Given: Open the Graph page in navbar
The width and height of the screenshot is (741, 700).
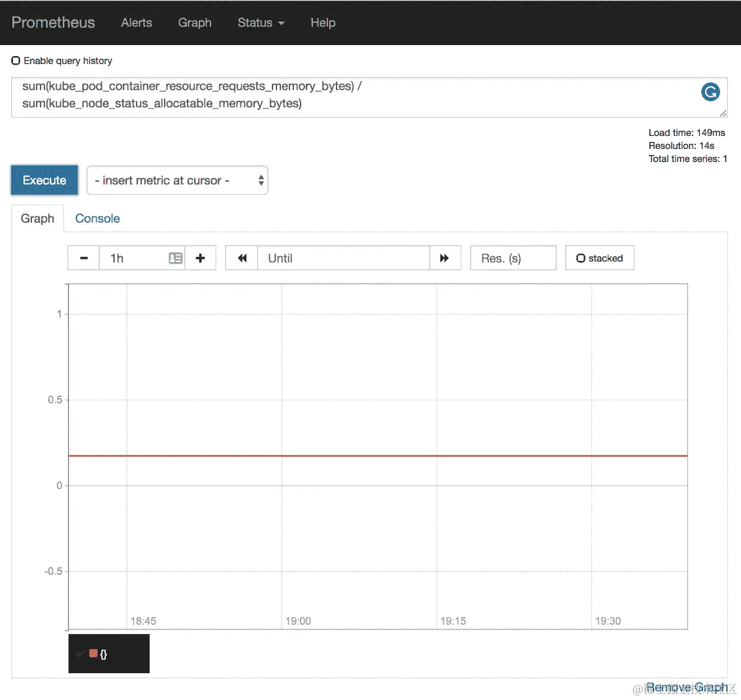Looking at the screenshot, I should click(195, 23).
